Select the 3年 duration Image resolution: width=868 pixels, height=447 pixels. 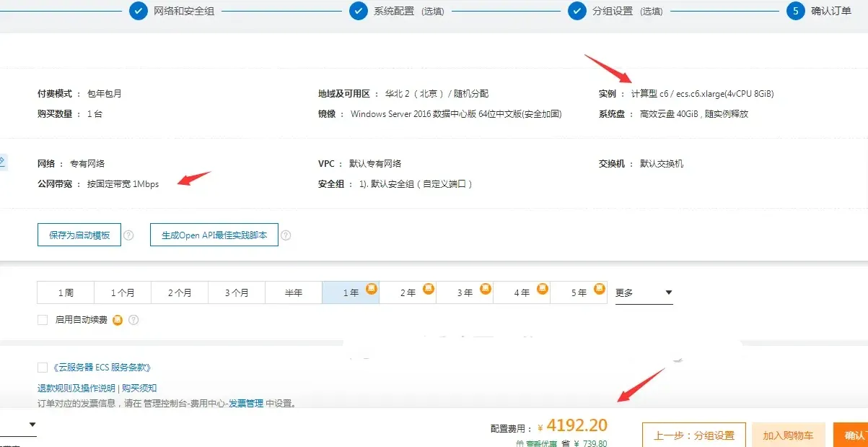pyautogui.click(x=465, y=292)
